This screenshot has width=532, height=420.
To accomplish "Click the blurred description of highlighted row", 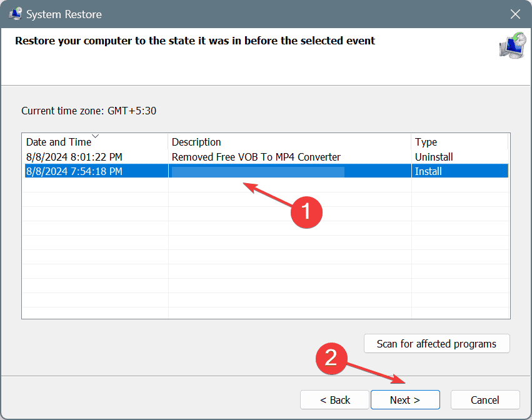I will [258, 171].
